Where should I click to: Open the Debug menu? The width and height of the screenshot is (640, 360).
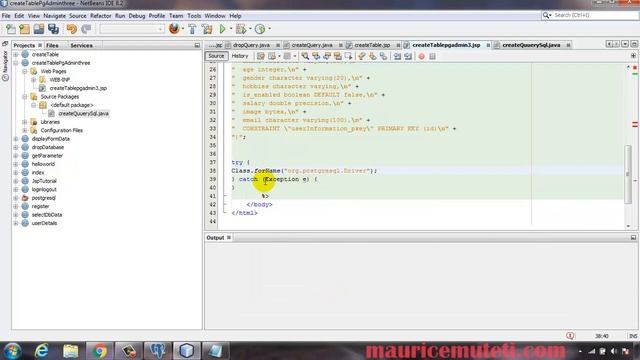(x=137, y=16)
